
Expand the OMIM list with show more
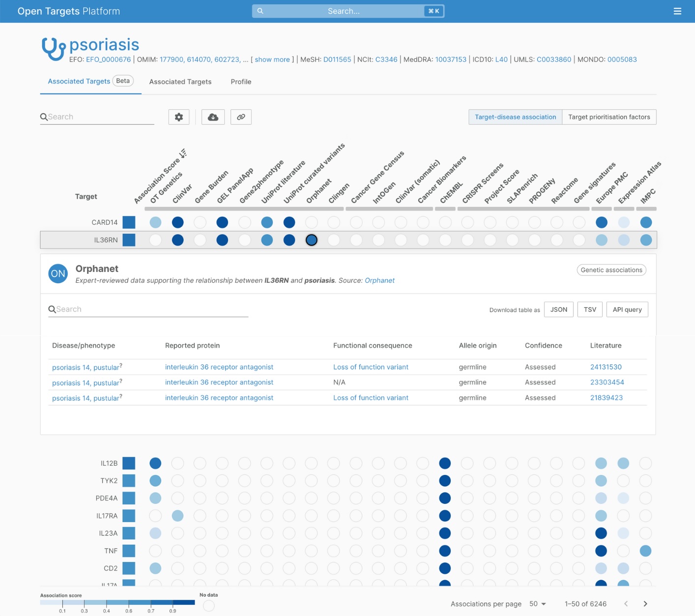[x=272, y=59]
